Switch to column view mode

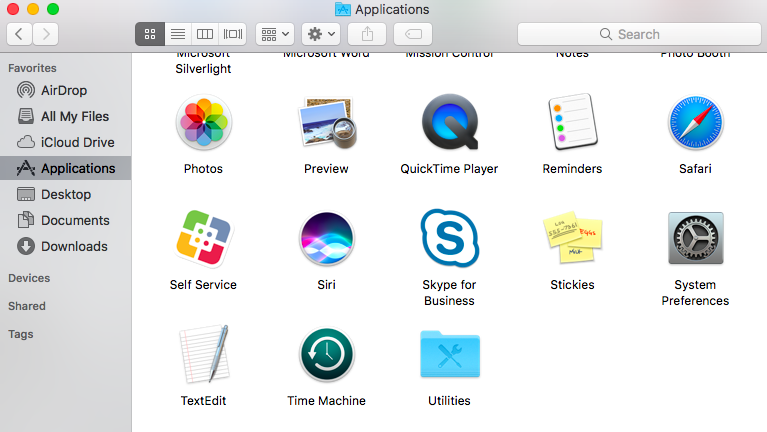coord(205,34)
